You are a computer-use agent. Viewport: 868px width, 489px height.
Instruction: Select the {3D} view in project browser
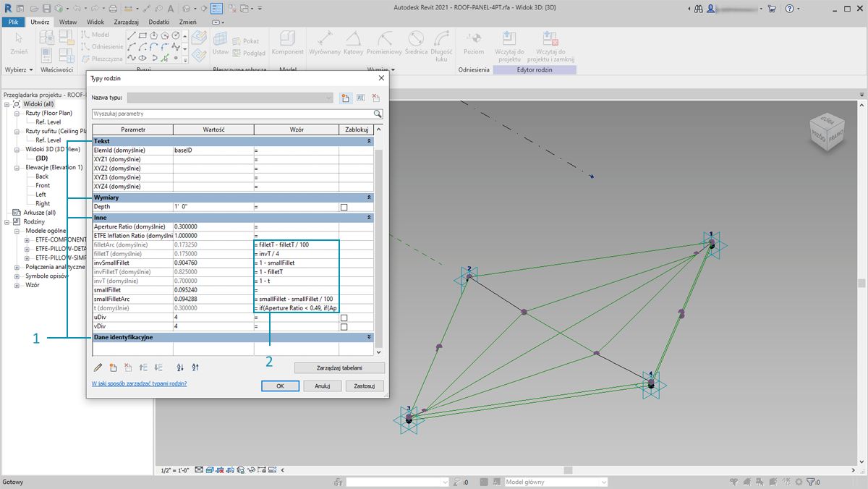point(42,158)
